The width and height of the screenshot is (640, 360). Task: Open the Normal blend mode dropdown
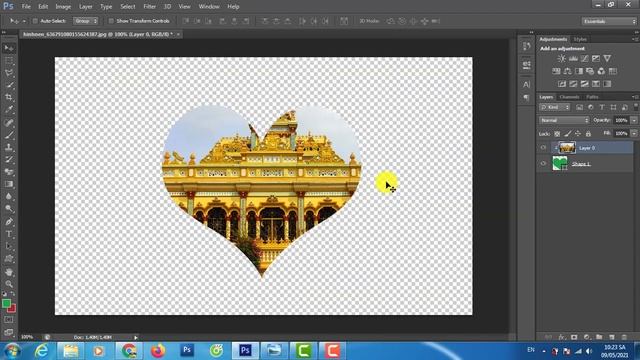click(x=564, y=120)
